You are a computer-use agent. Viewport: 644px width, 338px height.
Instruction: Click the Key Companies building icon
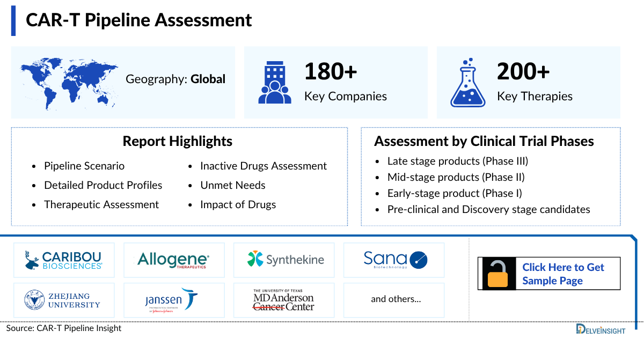(x=275, y=82)
